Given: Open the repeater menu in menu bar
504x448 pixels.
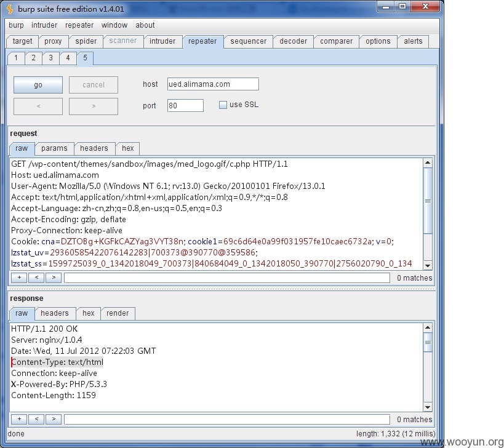Looking at the screenshot, I should click(79, 25).
